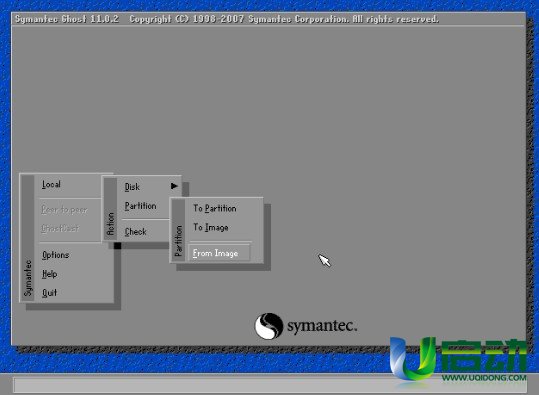Click the bottom status bar field

(x=270, y=385)
